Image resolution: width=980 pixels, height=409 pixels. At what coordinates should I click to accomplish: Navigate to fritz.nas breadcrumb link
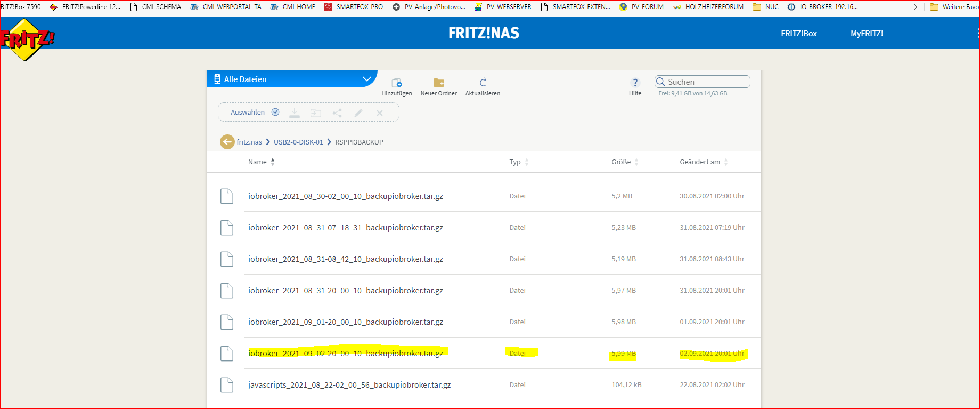click(x=249, y=142)
